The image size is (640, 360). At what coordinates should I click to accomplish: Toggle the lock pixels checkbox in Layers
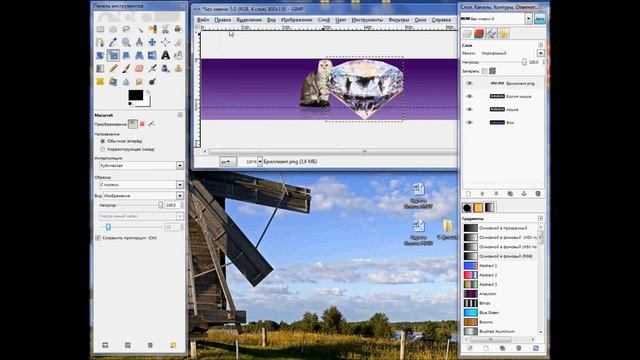point(484,71)
